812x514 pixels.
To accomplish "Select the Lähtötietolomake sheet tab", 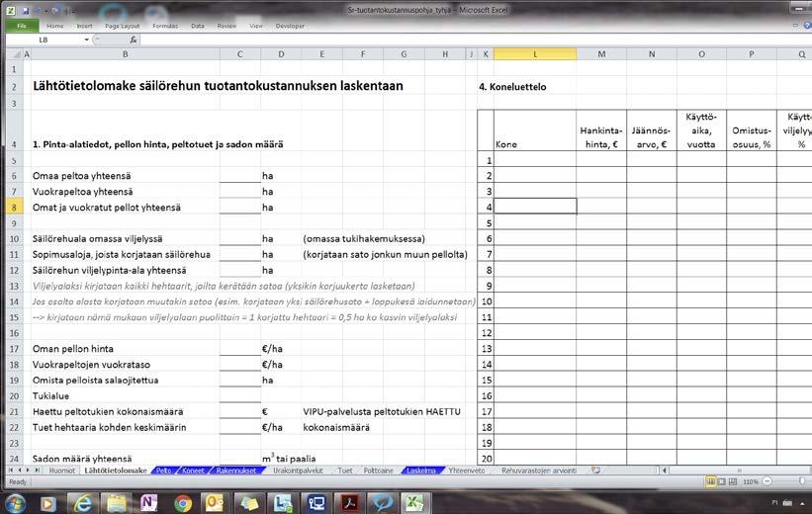I will point(116,471).
